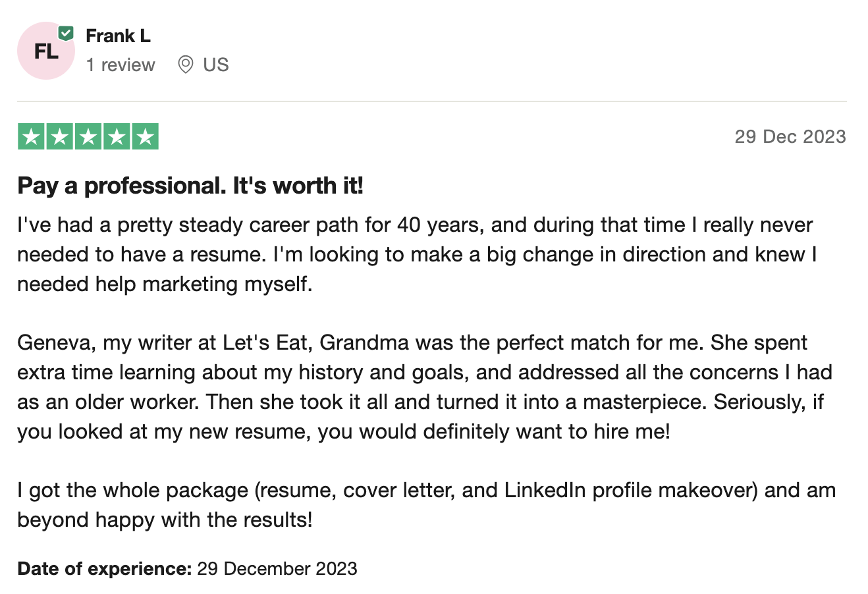Viewport: 868px width, 594px height.
Task: Click the fifth green rating star
Action: [x=146, y=136]
